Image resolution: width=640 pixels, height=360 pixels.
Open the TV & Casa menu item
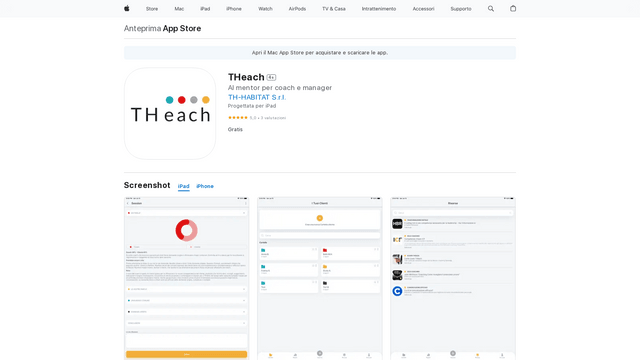pyautogui.click(x=334, y=9)
